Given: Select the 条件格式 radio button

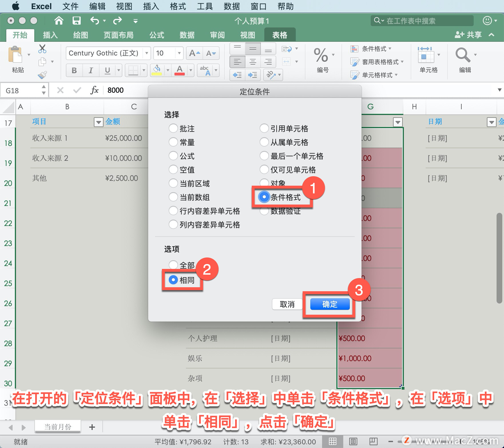Looking at the screenshot, I should pos(264,197).
